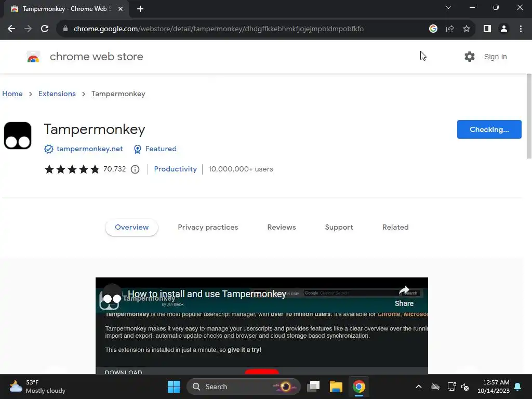The image size is (532, 399).
Task: Show hidden system tray icons
Action: click(x=419, y=387)
